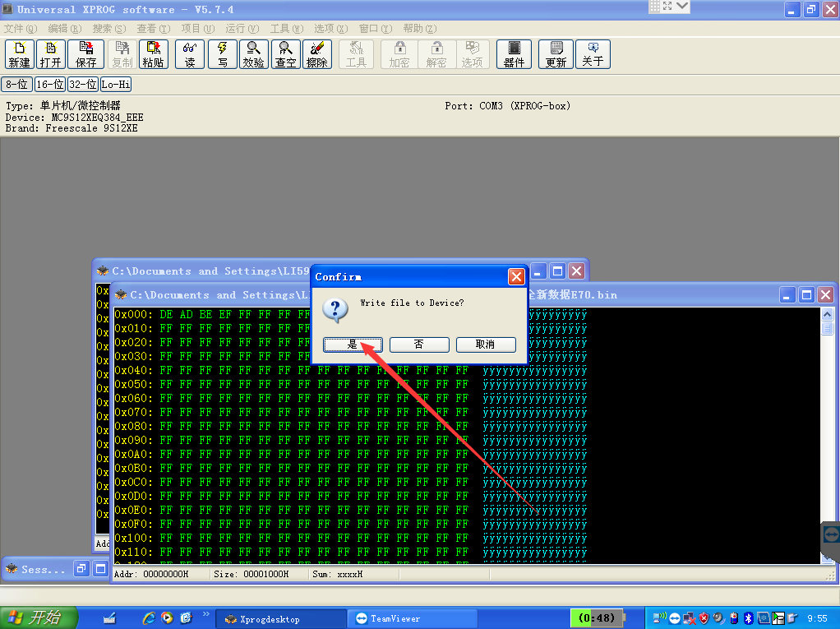This screenshot has width=840, height=629.
Task: Click the 粘贴 (Paste) toolbar icon
Action: [153, 54]
